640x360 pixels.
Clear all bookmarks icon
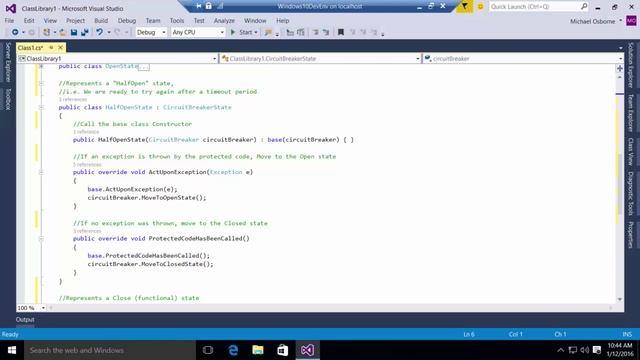pyautogui.click(x=374, y=32)
